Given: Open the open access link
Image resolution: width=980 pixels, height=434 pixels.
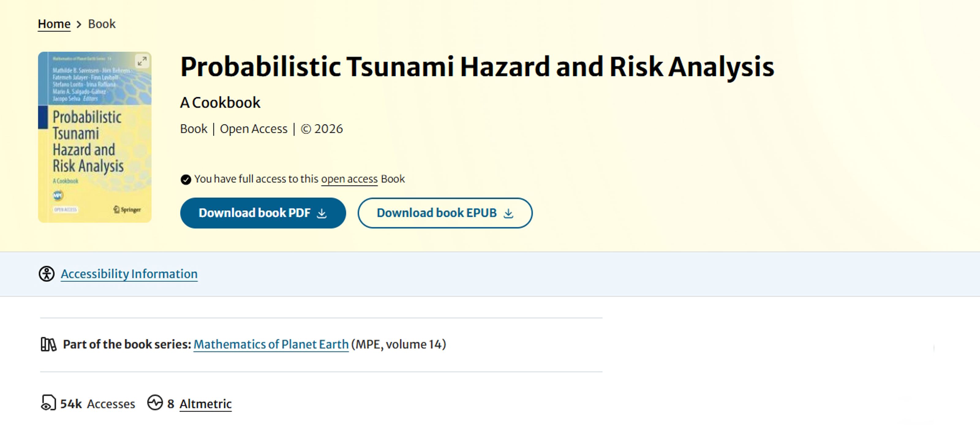Looking at the screenshot, I should point(349,179).
